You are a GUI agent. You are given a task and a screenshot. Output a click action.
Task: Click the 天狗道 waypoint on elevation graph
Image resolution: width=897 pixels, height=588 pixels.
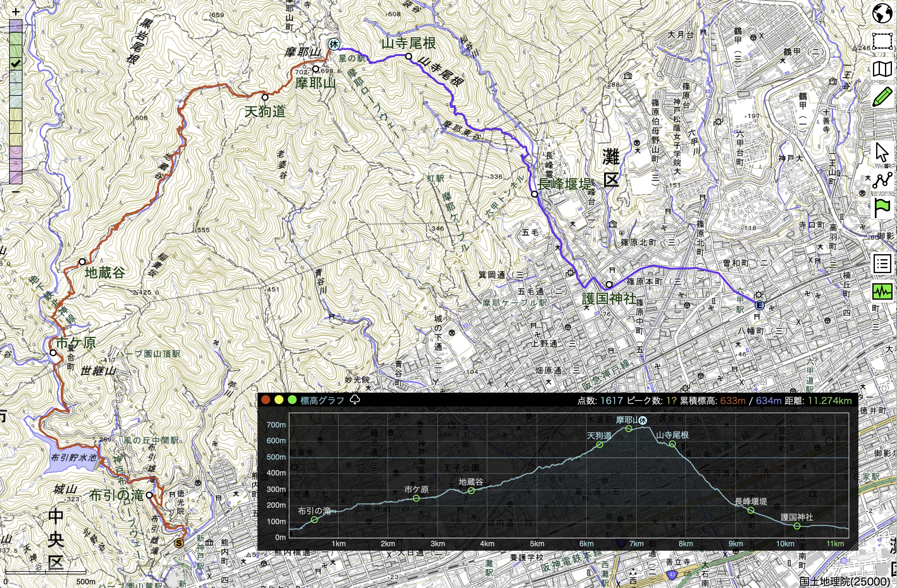coord(600,444)
